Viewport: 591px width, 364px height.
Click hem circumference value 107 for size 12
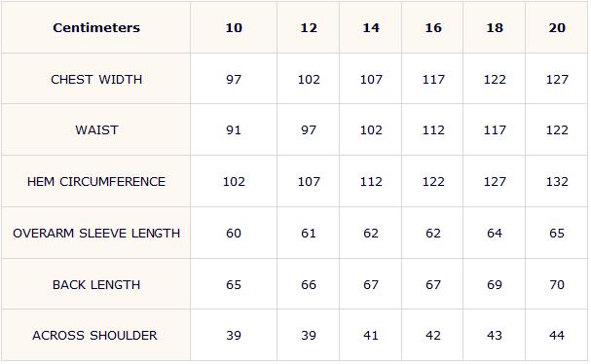point(309,182)
